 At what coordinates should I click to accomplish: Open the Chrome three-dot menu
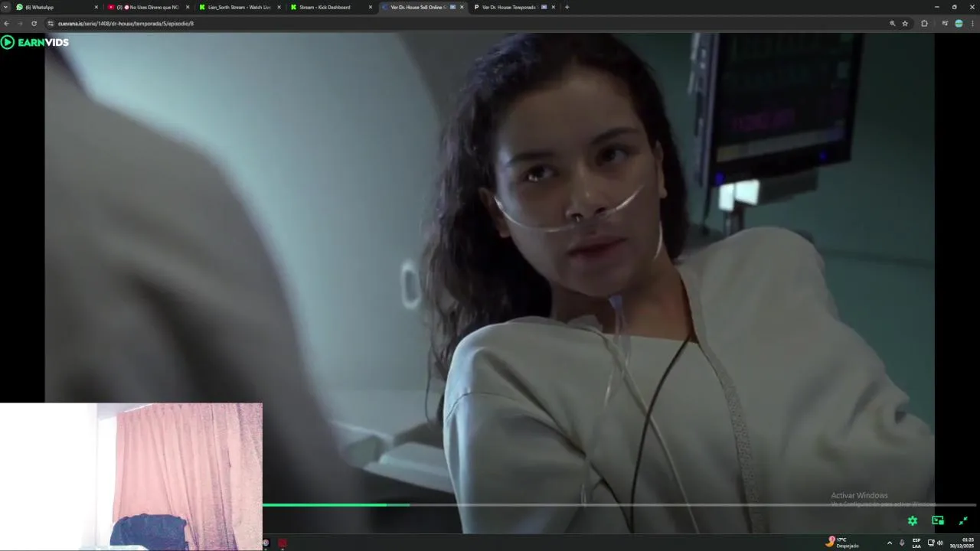tap(973, 24)
